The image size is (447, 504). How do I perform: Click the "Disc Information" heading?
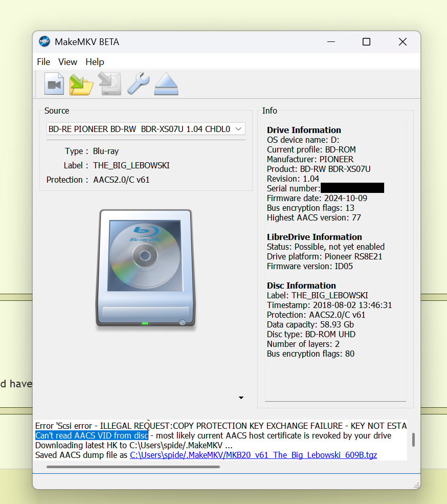coord(301,286)
